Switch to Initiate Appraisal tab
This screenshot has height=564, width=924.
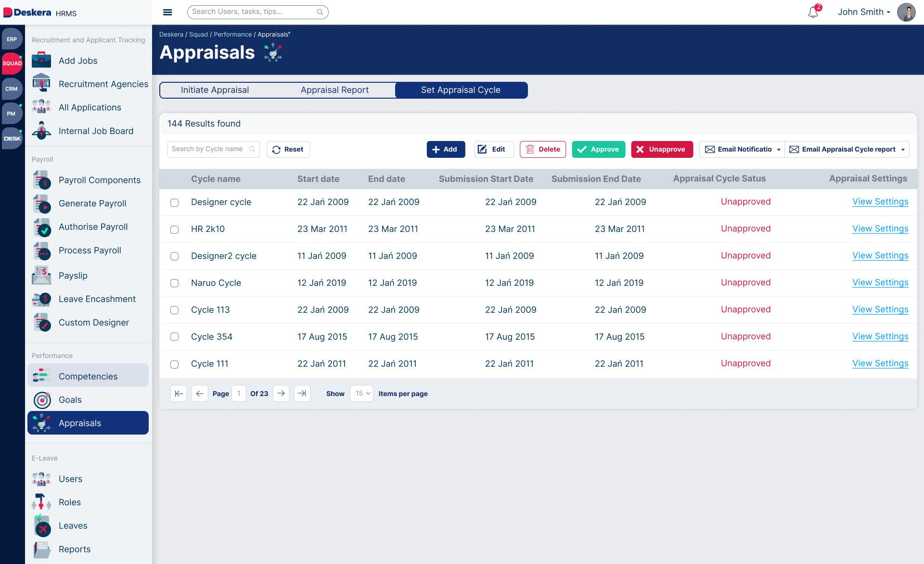click(215, 90)
